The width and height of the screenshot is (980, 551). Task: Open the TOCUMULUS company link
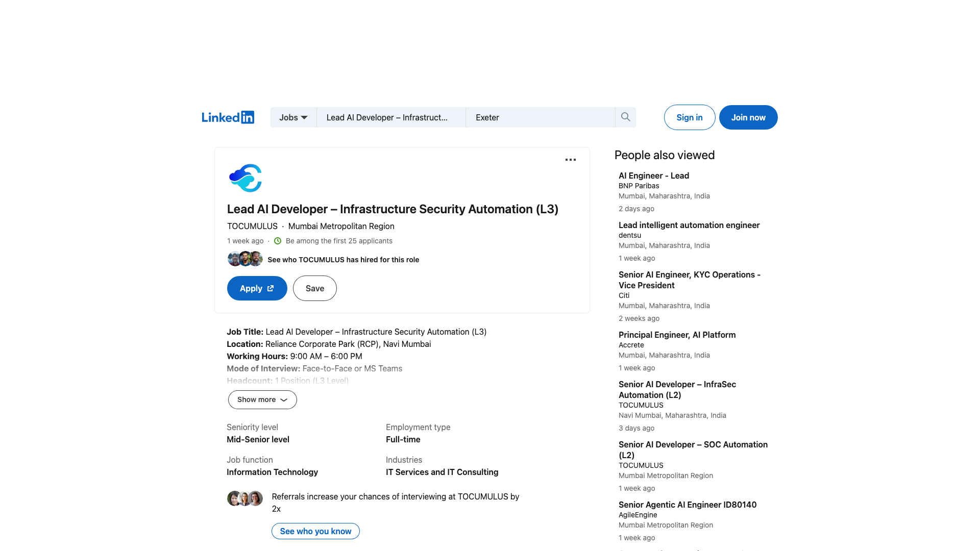click(x=252, y=226)
